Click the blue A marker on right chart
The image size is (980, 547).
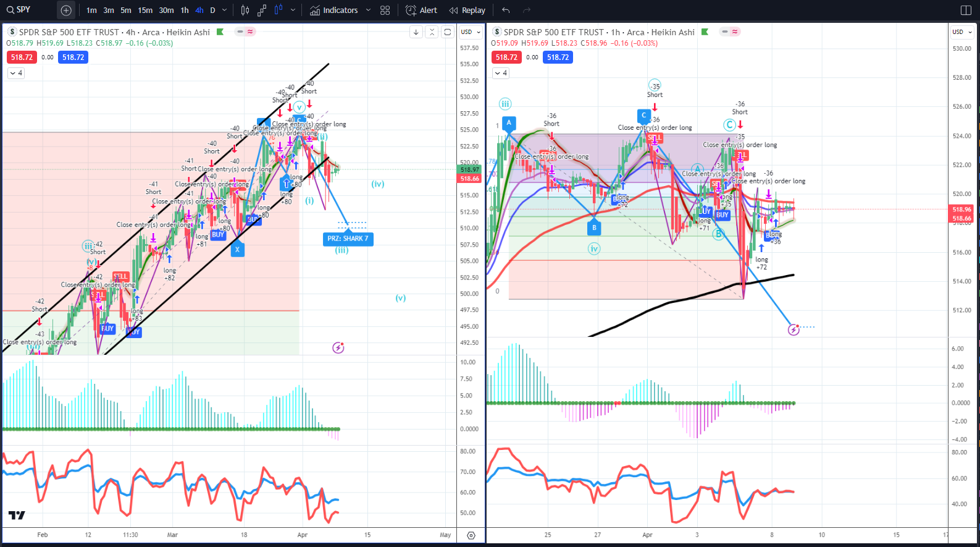coord(509,124)
